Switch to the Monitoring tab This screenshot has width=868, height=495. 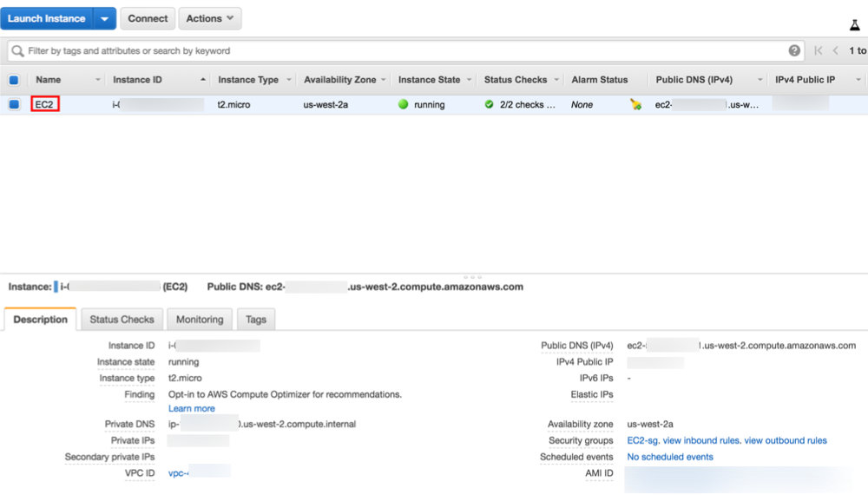(x=200, y=320)
